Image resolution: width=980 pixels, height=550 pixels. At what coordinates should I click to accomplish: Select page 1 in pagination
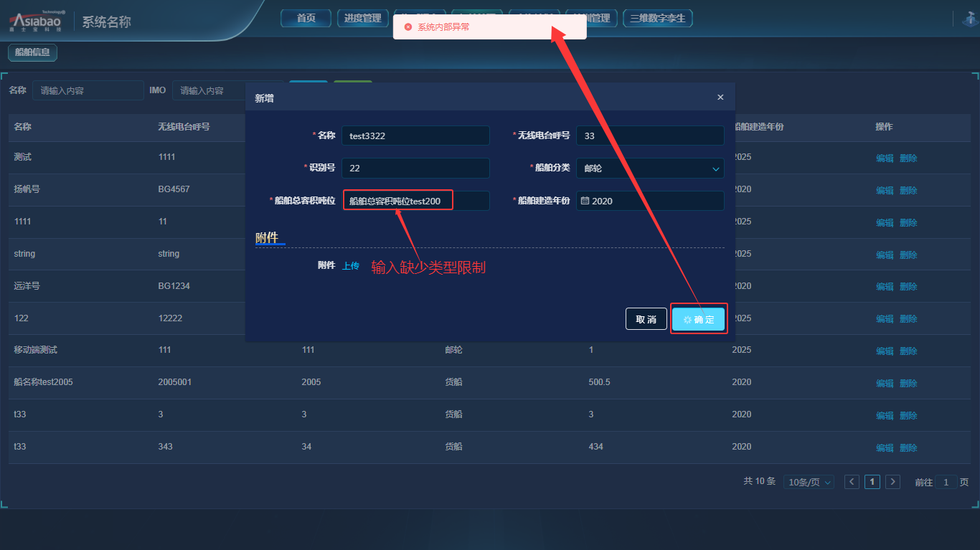point(872,482)
